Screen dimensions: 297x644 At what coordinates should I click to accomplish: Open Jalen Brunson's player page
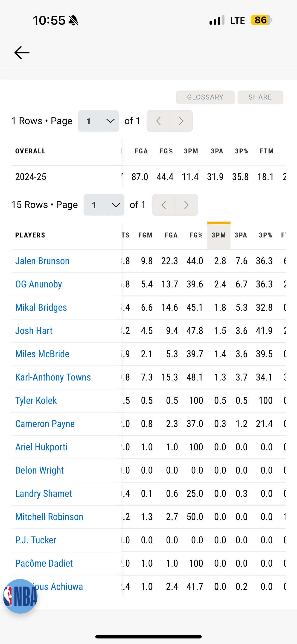[42, 261]
